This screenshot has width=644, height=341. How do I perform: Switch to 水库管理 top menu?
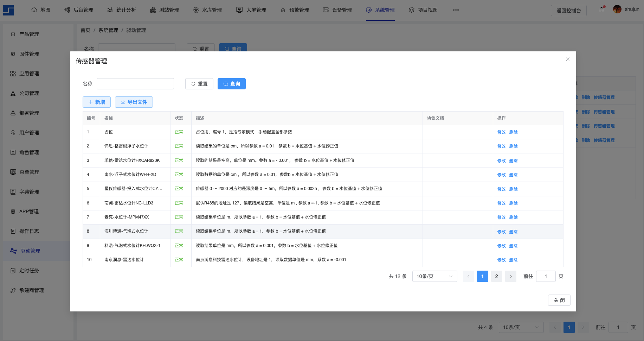pyautogui.click(x=207, y=10)
